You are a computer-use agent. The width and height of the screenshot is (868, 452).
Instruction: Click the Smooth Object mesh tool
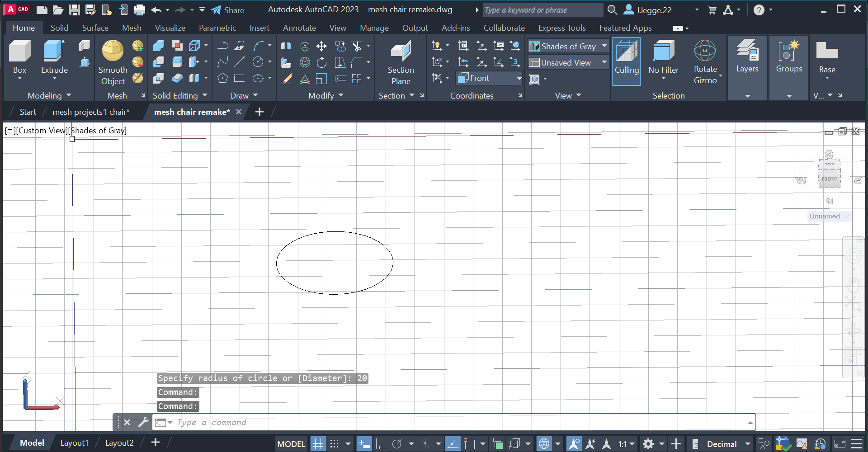tap(113, 62)
